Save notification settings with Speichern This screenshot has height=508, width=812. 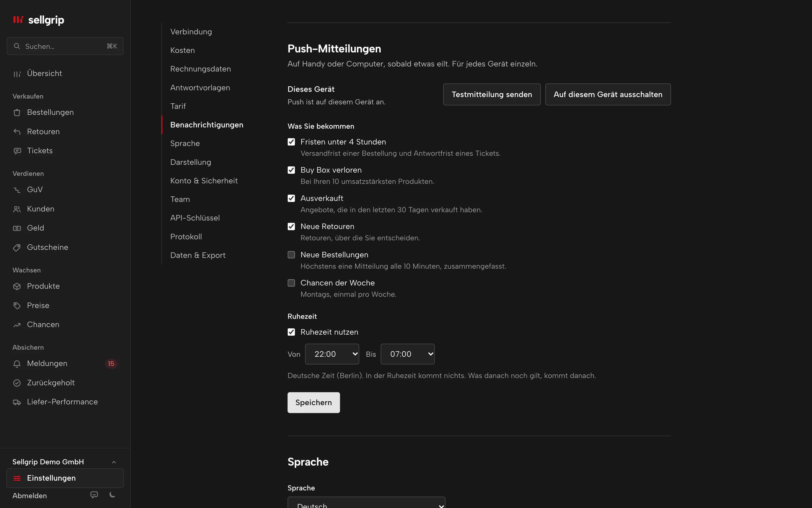[x=313, y=402]
